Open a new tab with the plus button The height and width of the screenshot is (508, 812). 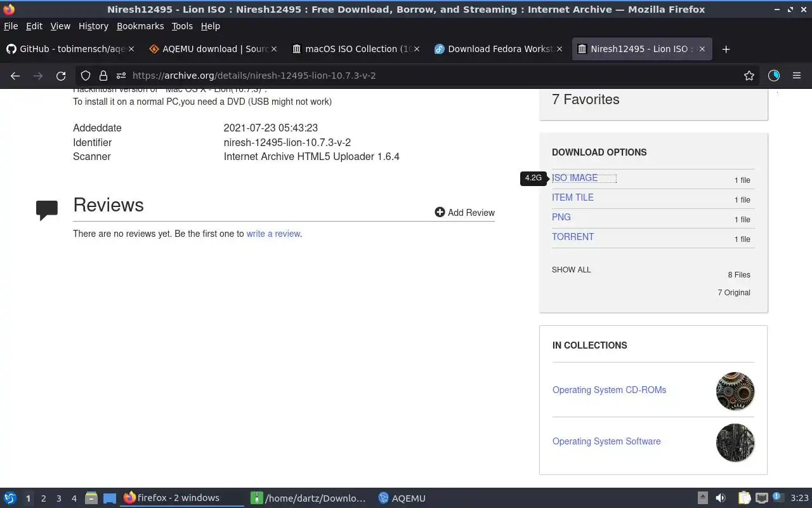click(x=726, y=49)
